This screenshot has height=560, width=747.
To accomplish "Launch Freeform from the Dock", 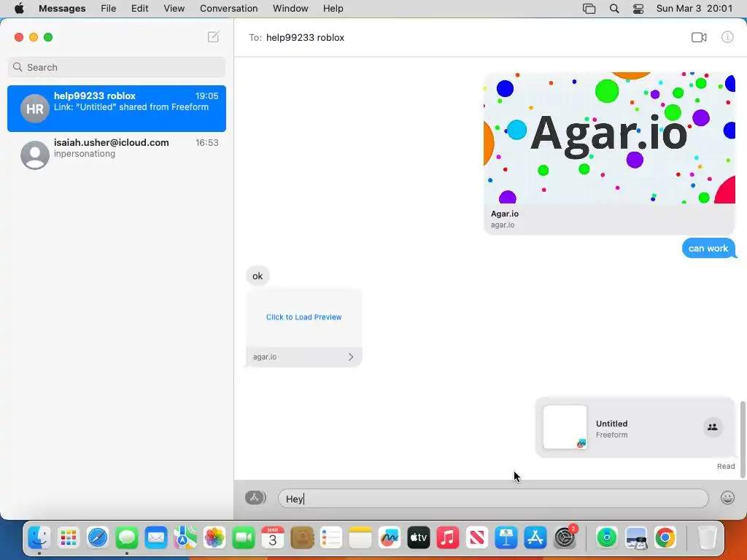I will [x=390, y=537].
